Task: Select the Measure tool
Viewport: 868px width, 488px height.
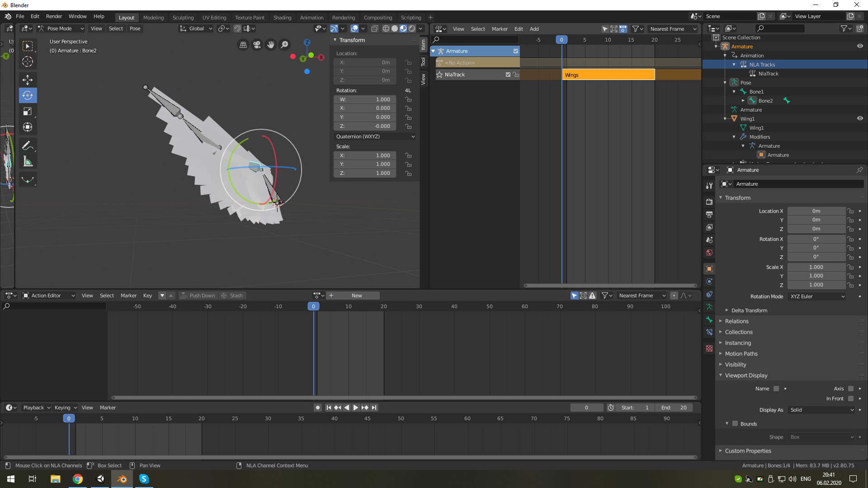Action: [28, 161]
